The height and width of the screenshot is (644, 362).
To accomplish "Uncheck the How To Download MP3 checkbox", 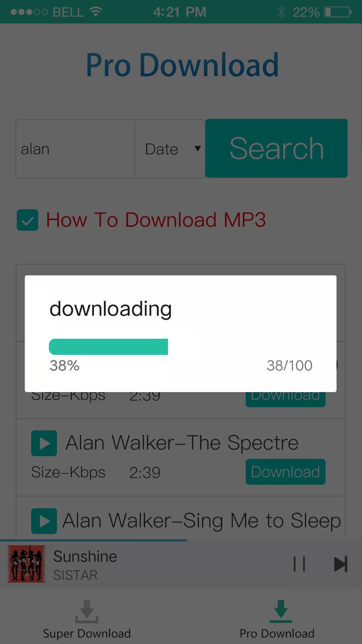I will pyautogui.click(x=27, y=220).
